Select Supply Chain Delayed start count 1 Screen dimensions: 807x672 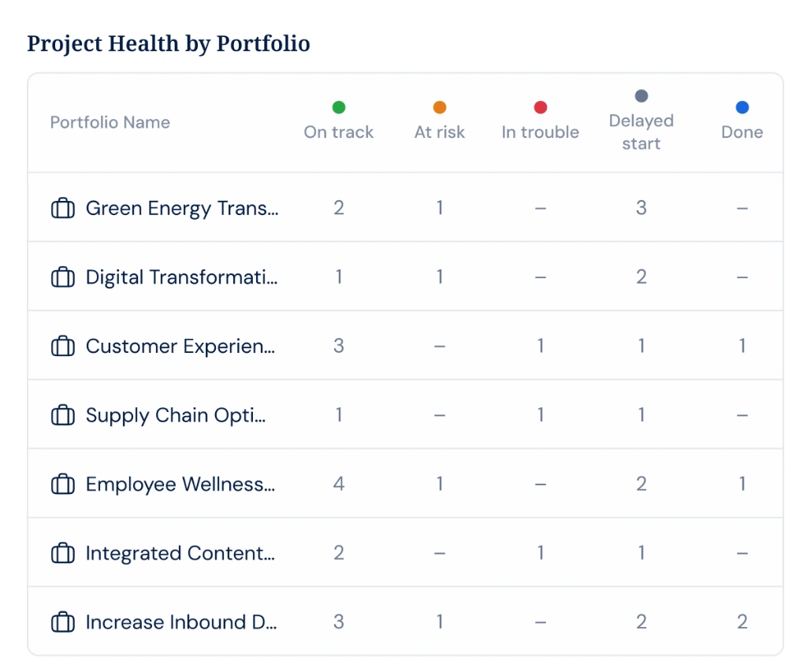coord(642,414)
